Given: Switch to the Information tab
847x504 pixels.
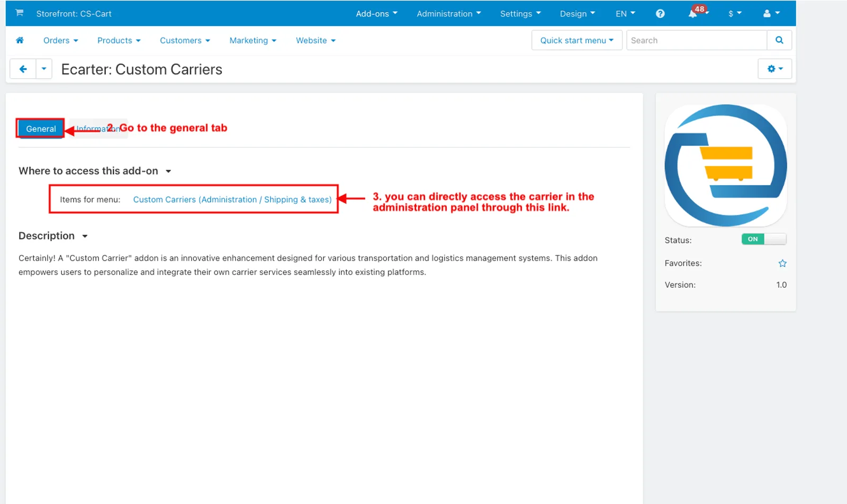Looking at the screenshot, I should tap(98, 129).
